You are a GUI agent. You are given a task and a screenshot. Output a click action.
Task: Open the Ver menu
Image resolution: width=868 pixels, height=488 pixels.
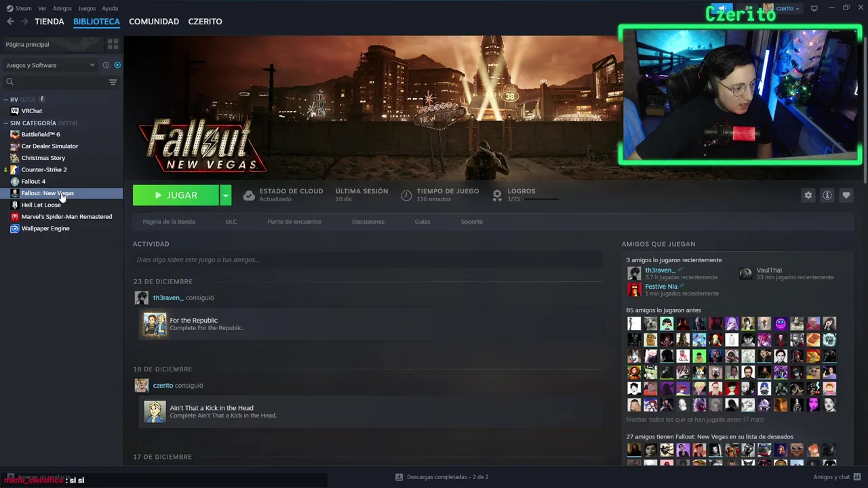[x=42, y=8]
